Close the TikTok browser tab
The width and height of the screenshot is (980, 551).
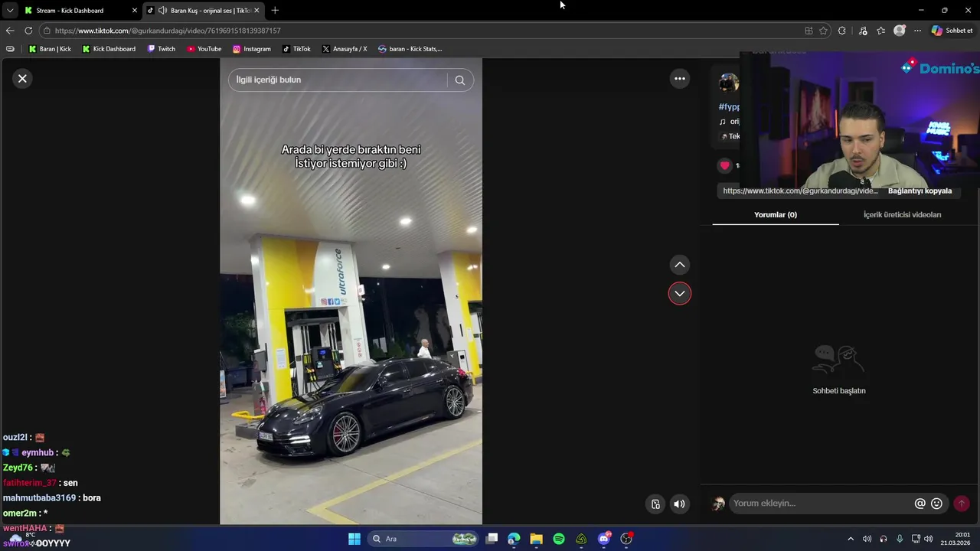(256, 11)
